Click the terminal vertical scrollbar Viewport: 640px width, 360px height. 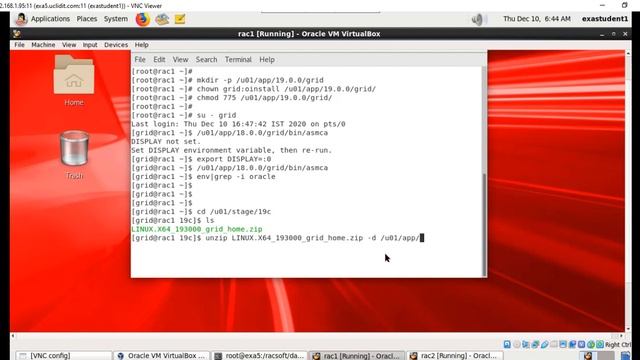pos(484,171)
